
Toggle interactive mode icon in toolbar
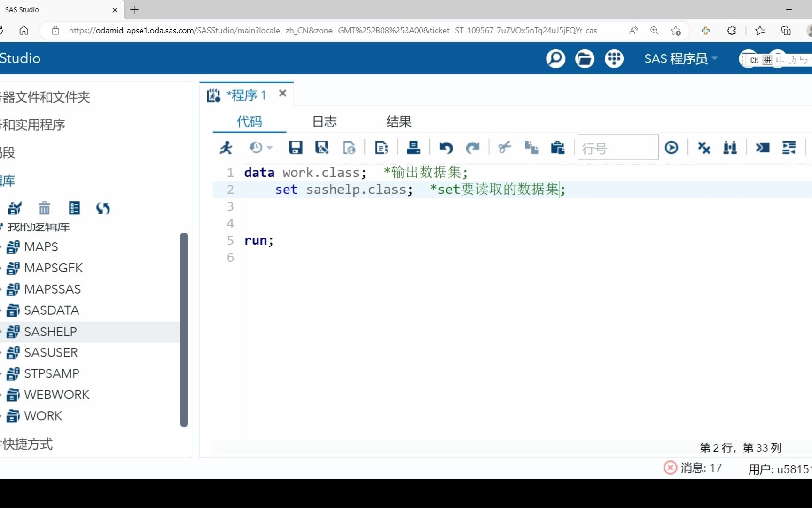pos(763,148)
